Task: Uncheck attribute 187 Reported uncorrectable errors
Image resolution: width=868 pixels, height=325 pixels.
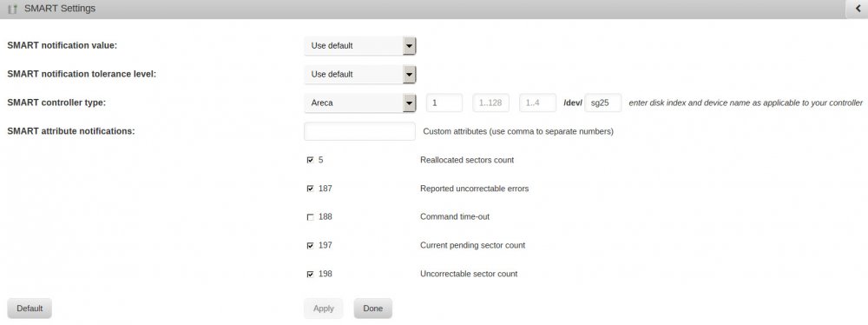Action: pyautogui.click(x=310, y=189)
